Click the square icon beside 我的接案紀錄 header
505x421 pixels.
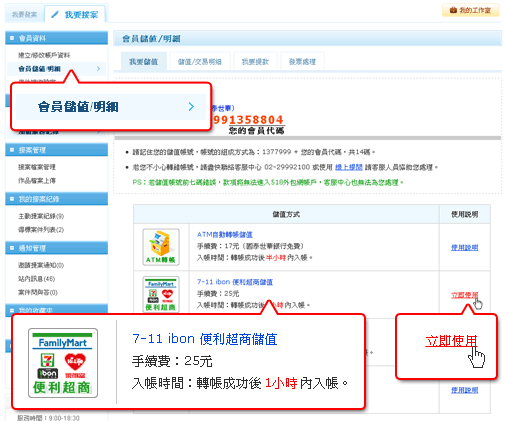click(12, 199)
